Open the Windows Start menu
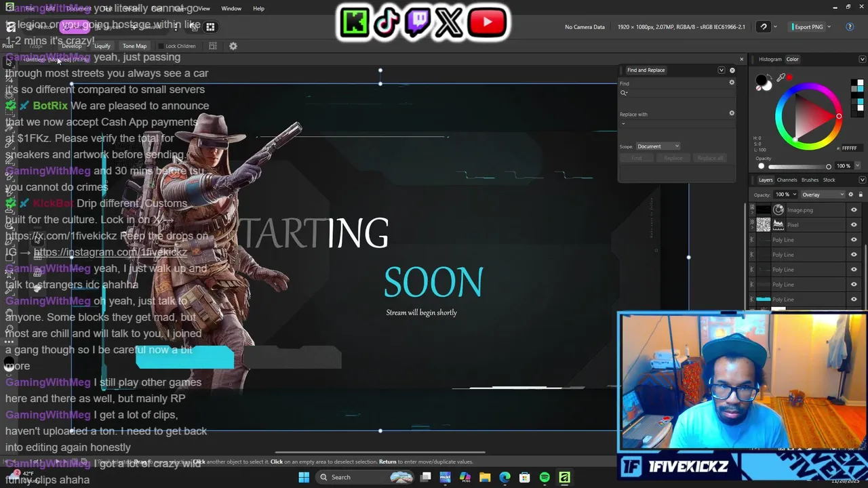The width and height of the screenshot is (868, 488). (x=304, y=477)
